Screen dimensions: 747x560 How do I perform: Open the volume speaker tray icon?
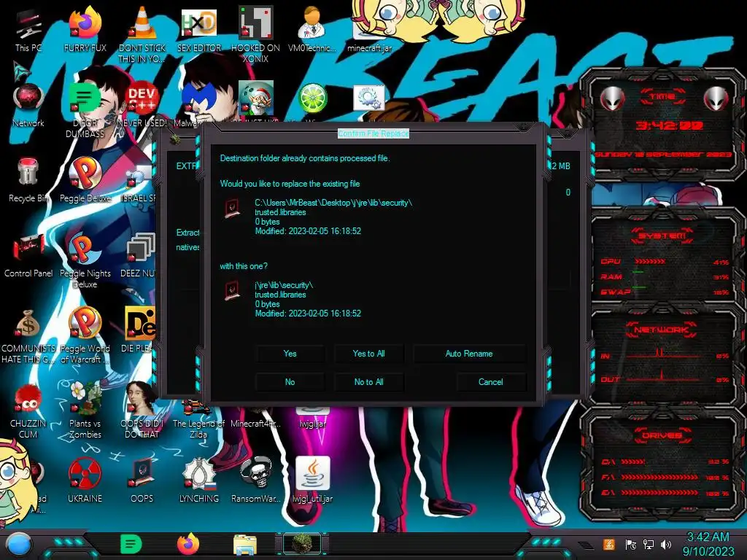tap(666, 545)
